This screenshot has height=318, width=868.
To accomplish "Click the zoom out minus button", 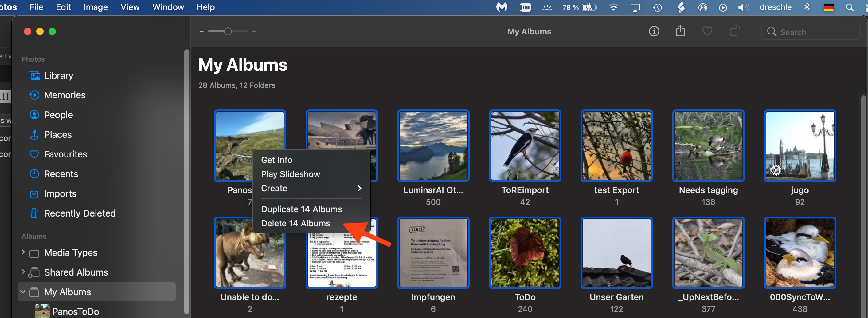I will point(201,31).
